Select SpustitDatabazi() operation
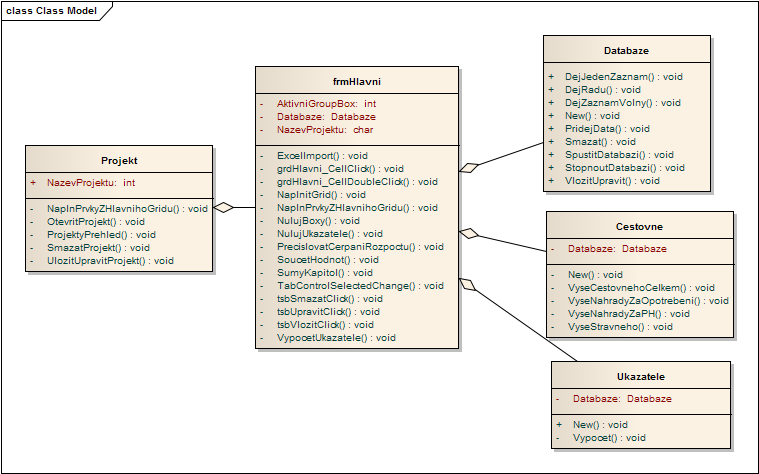 coord(619,155)
